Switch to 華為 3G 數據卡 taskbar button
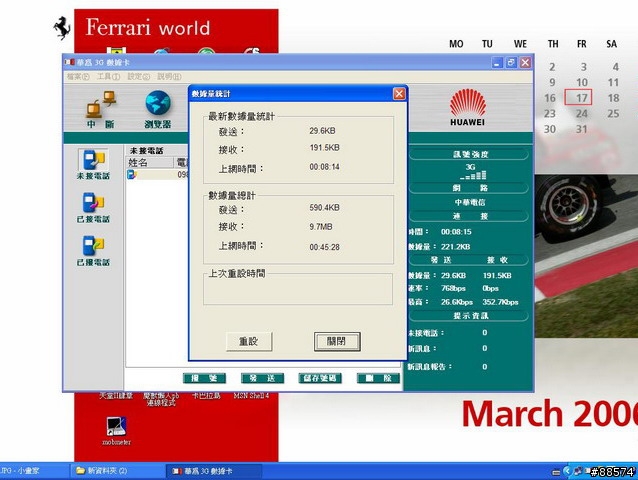 [x=214, y=471]
